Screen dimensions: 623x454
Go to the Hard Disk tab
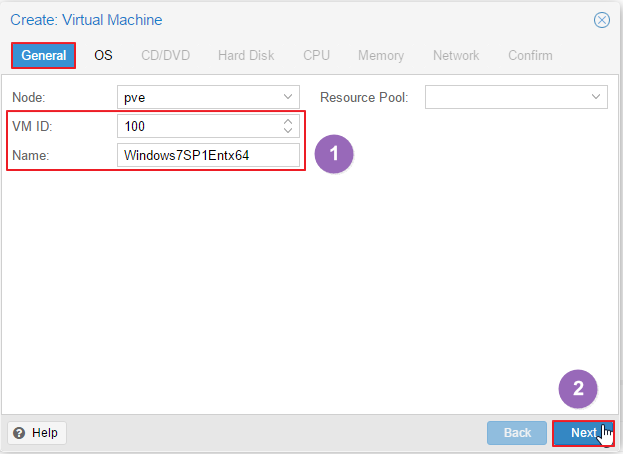pyautogui.click(x=246, y=55)
